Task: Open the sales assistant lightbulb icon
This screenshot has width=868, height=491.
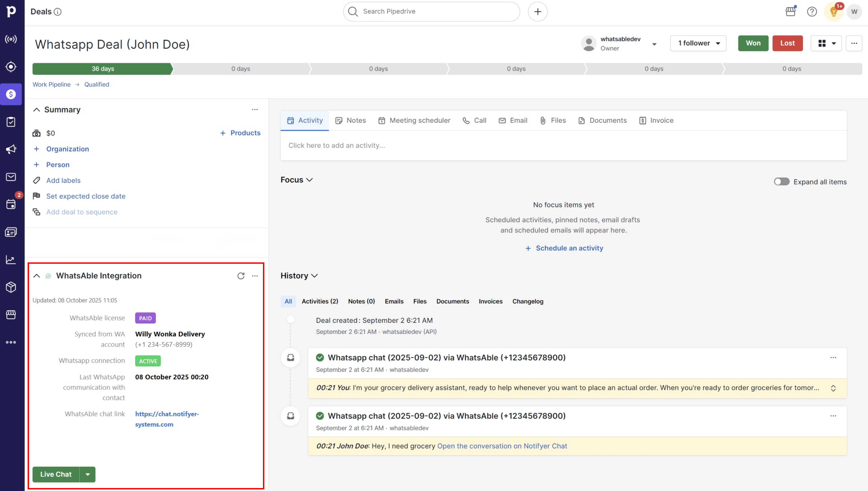Action: [x=834, y=12]
